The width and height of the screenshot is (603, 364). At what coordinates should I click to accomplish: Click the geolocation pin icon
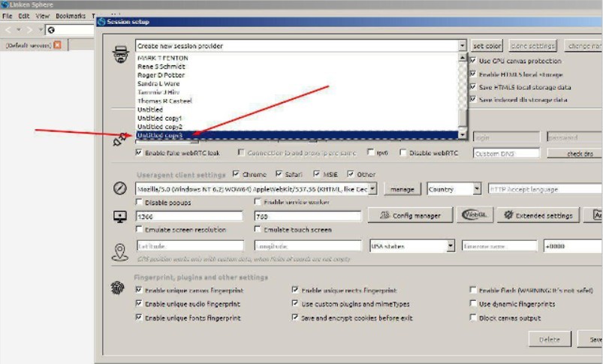(119, 251)
